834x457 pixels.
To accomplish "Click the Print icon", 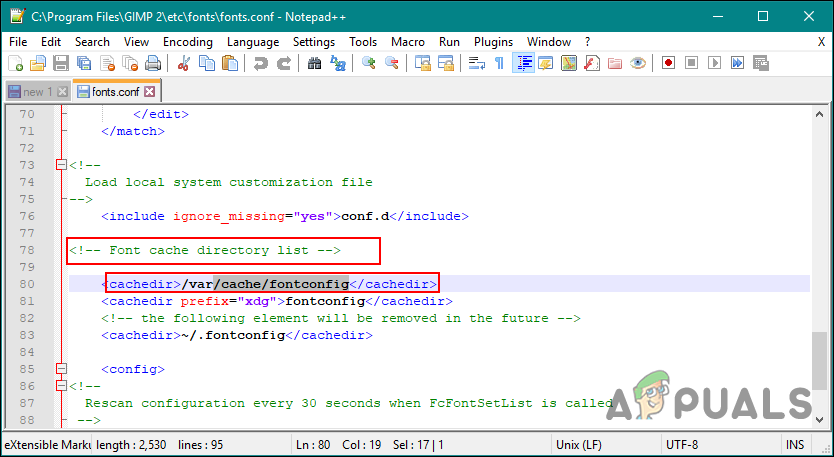I will pyautogui.click(x=153, y=63).
